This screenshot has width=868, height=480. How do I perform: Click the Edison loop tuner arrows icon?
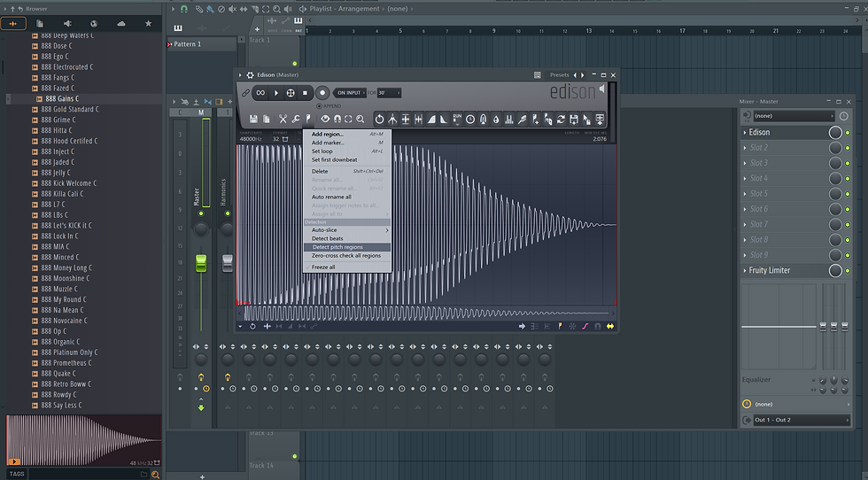[x=561, y=119]
